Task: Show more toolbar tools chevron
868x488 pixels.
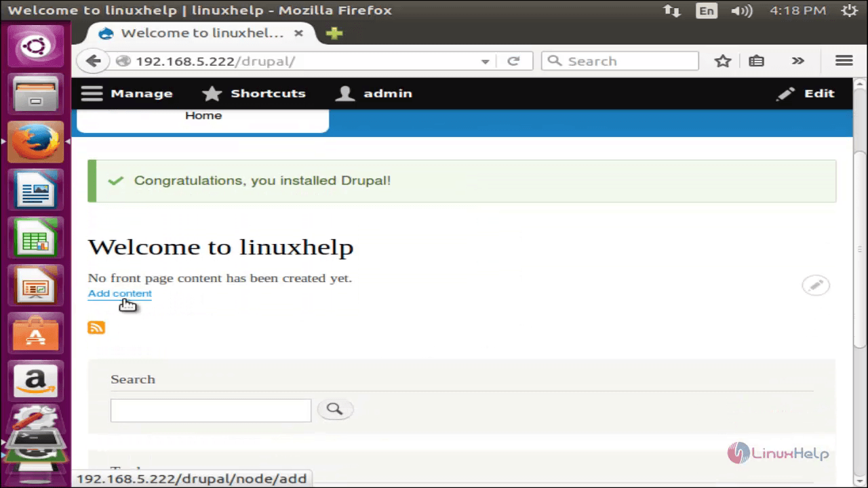Action: (x=798, y=61)
